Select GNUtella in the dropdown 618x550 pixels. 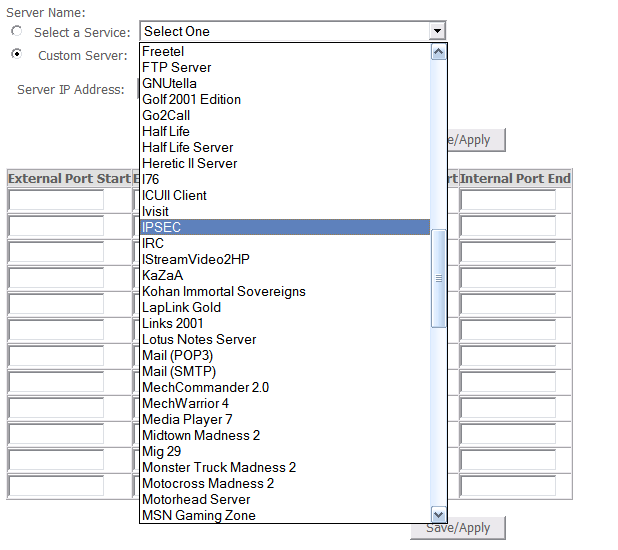pos(285,84)
